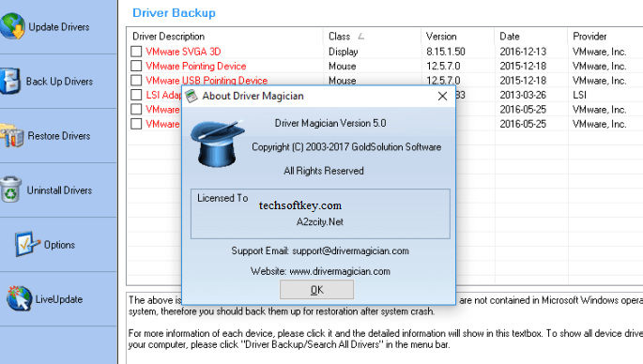Select the VMware USB Pointing Device name
This screenshot has width=643, height=364.
(207, 81)
